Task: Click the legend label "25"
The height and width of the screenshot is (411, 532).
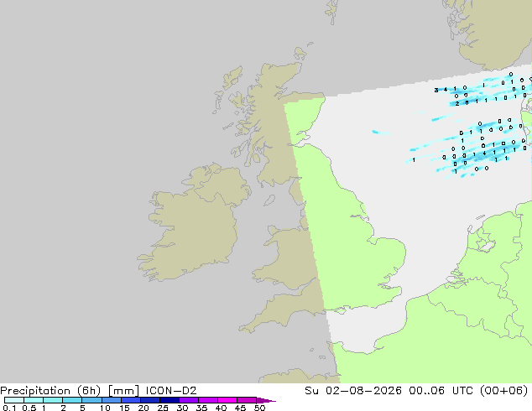Action: point(163,408)
